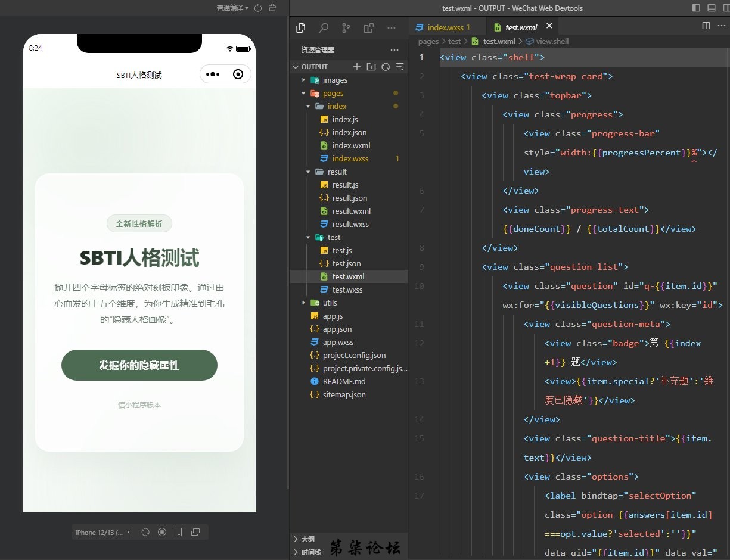The width and height of the screenshot is (730, 560).
Task: Toggle the right sidebar layout icon
Action: click(725, 8)
